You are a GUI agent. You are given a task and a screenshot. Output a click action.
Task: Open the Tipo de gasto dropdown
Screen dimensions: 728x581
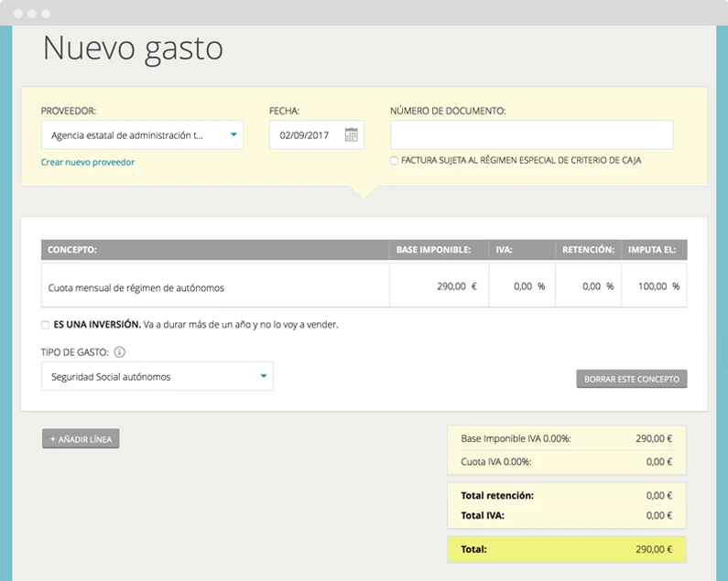(x=158, y=376)
